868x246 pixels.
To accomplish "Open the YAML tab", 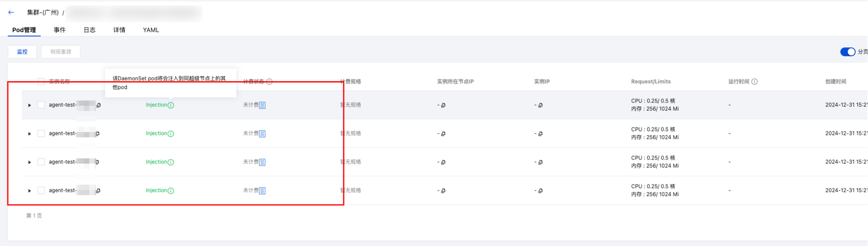I will click(x=151, y=30).
